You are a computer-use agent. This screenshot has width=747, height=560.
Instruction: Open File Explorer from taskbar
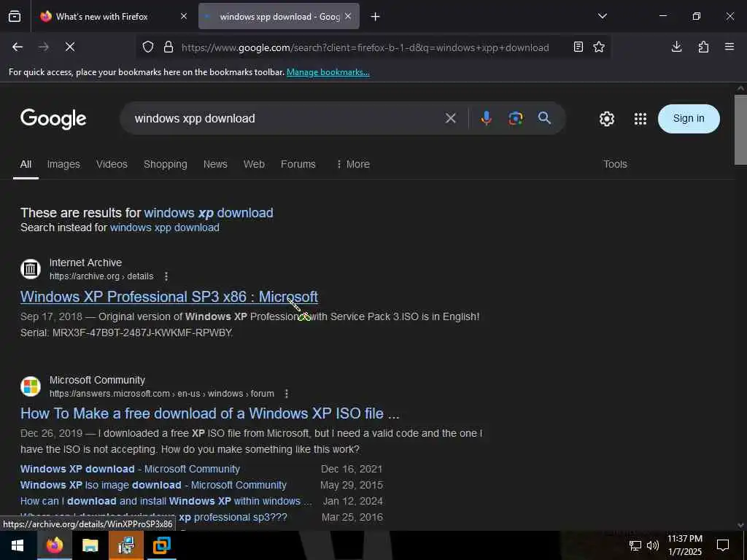[90, 545]
